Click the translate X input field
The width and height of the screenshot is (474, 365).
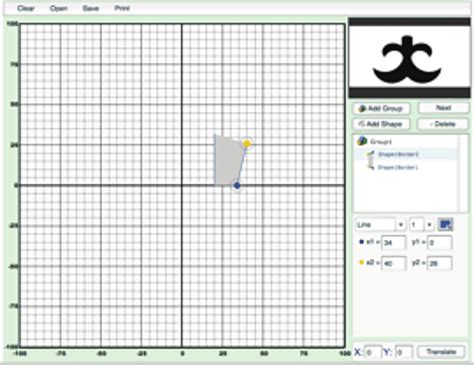pyautogui.click(x=373, y=352)
